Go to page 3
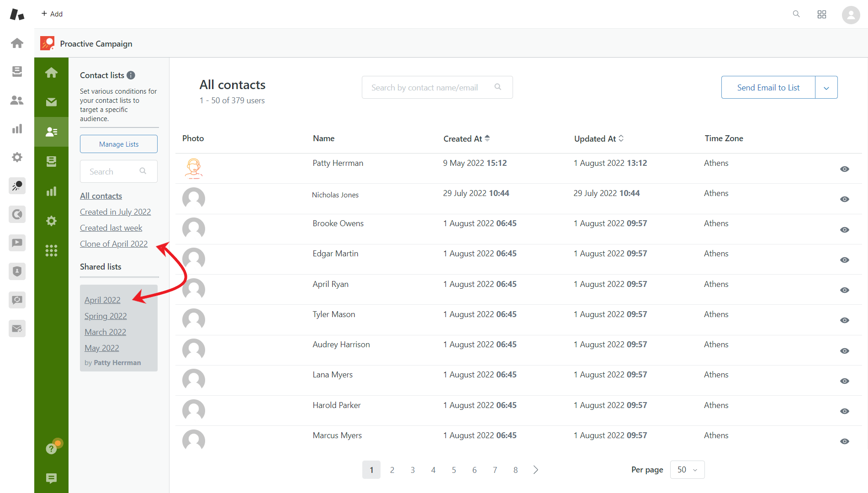The height and width of the screenshot is (493, 868). tap(413, 470)
